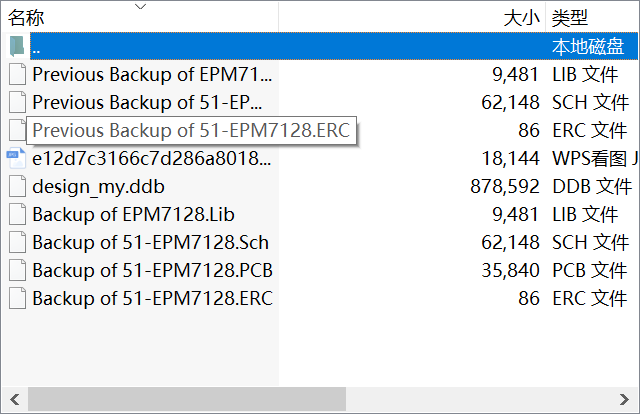
Task: Sort files by the 名称 column header
Action: [x=26, y=18]
